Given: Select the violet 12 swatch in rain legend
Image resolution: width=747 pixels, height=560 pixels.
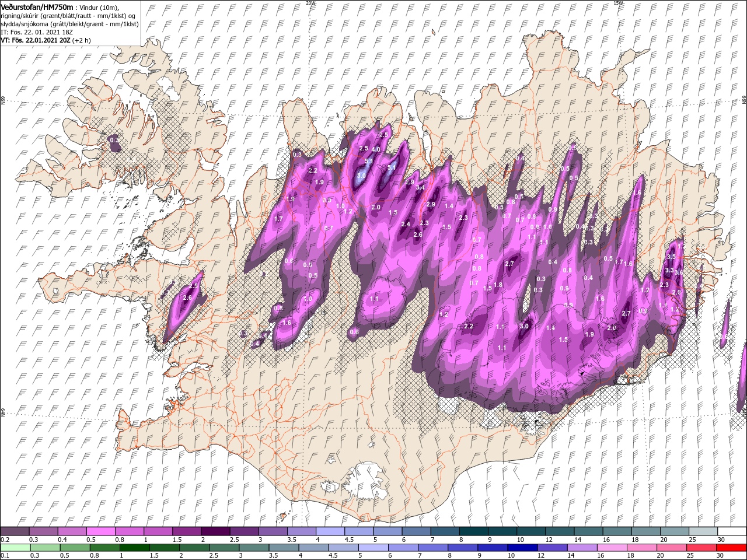Looking at the screenshot, I should [552, 548].
